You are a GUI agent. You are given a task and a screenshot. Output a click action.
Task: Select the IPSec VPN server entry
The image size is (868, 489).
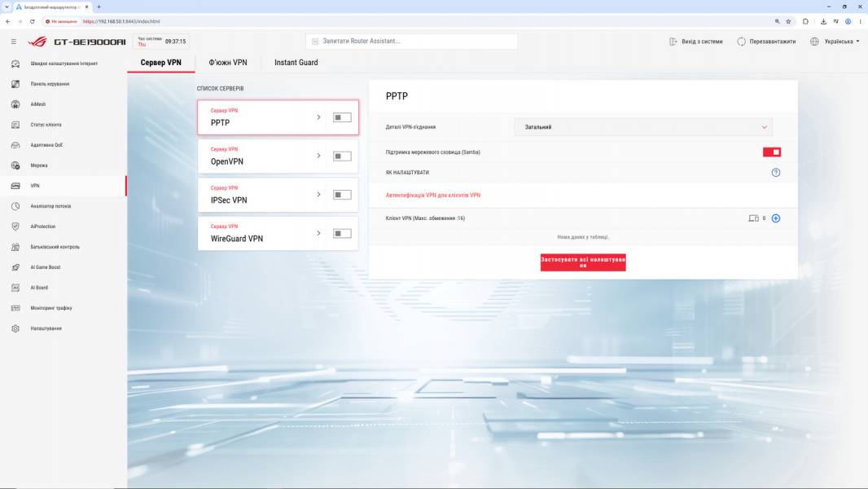(278, 195)
